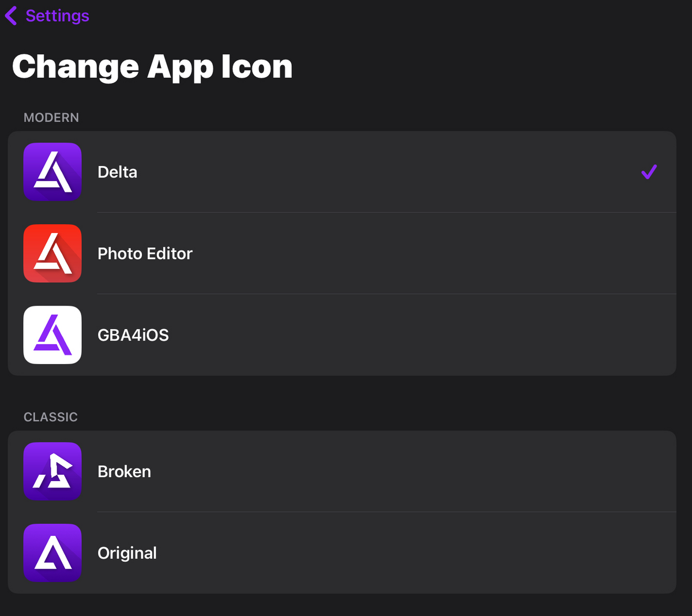Click the Change App Icon title
Viewport: 692px width, 616px height.
(152, 67)
